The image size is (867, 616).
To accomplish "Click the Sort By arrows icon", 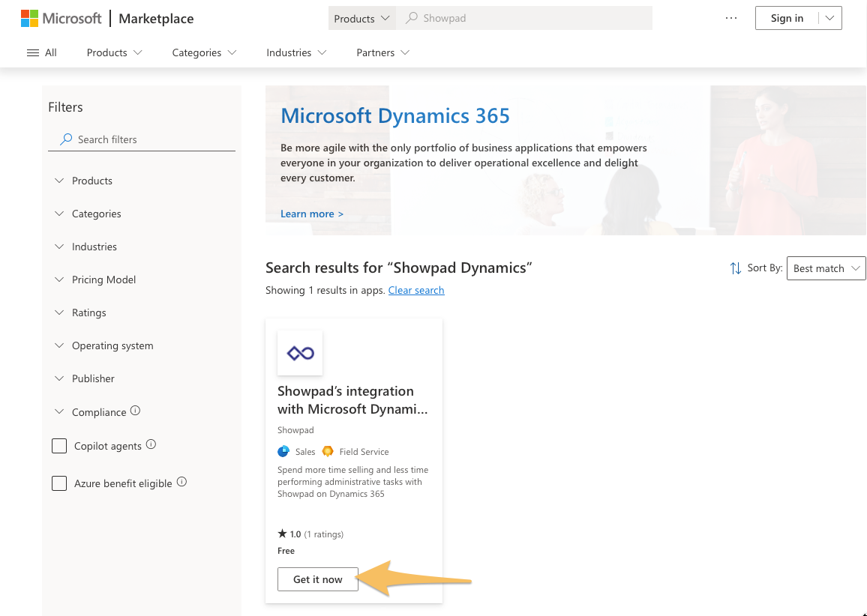I will click(x=735, y=268).
